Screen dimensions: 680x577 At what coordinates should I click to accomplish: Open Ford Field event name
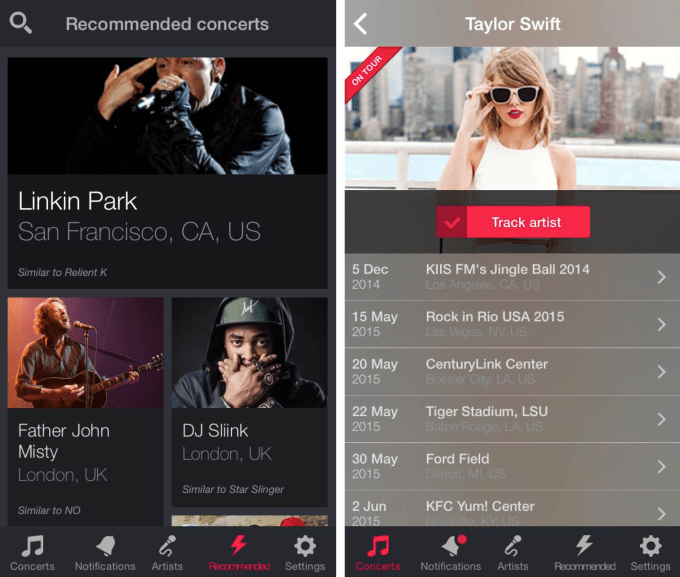pyautogui.click(x=458, y=459)
